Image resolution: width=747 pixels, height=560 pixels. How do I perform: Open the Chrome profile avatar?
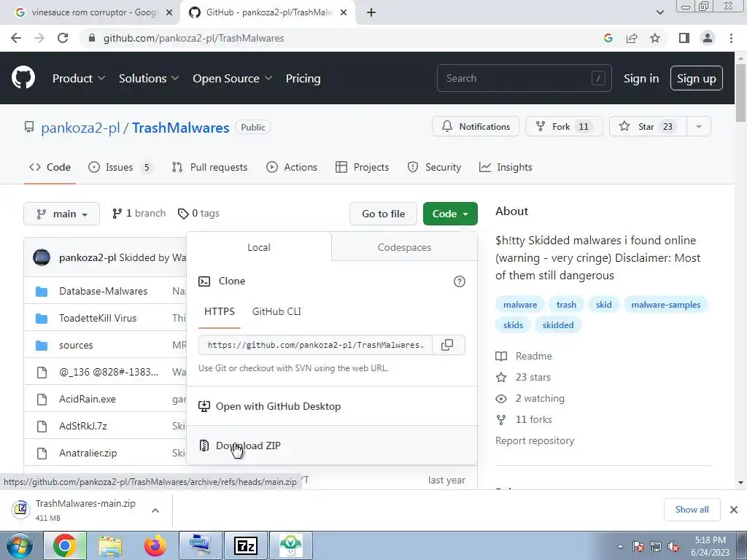[708, 38]
